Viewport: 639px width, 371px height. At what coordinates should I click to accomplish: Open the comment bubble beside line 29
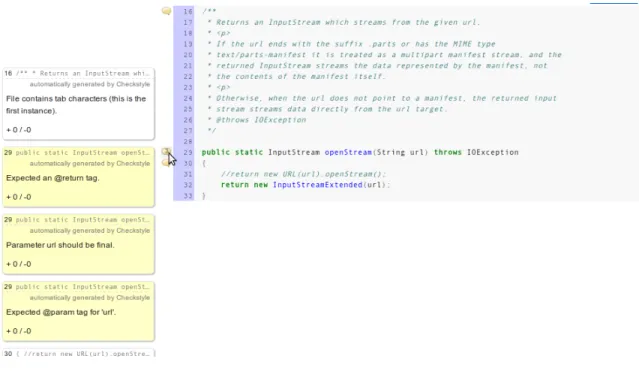166,152
